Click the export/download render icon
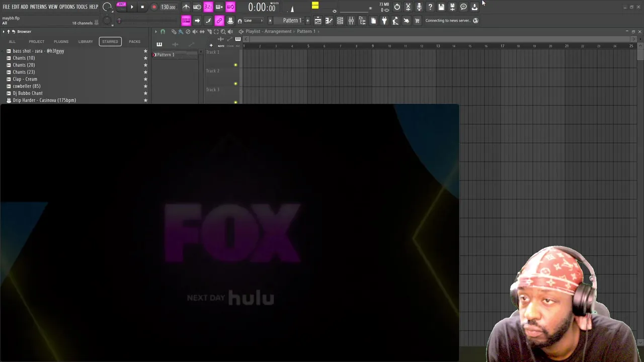Image resolution: width=644 pixels, height=362 pixels. click(x=474, y=7)
